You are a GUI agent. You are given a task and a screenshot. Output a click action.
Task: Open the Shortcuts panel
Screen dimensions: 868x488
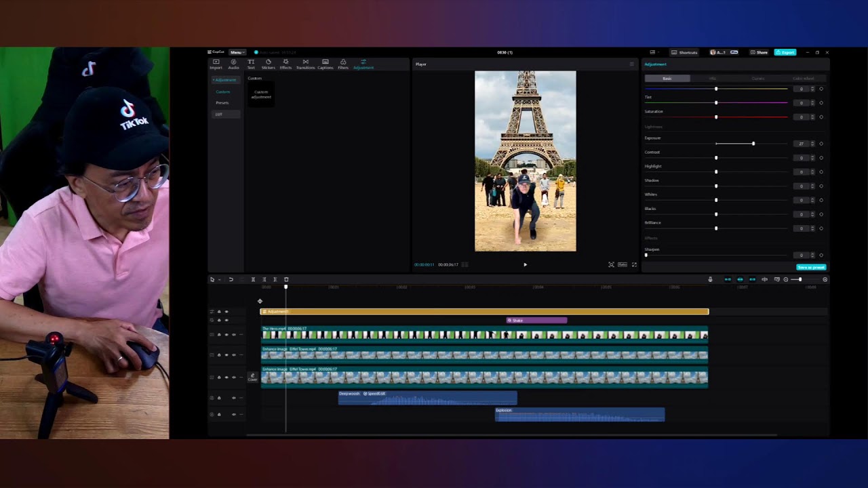click(x=684, y=52)
